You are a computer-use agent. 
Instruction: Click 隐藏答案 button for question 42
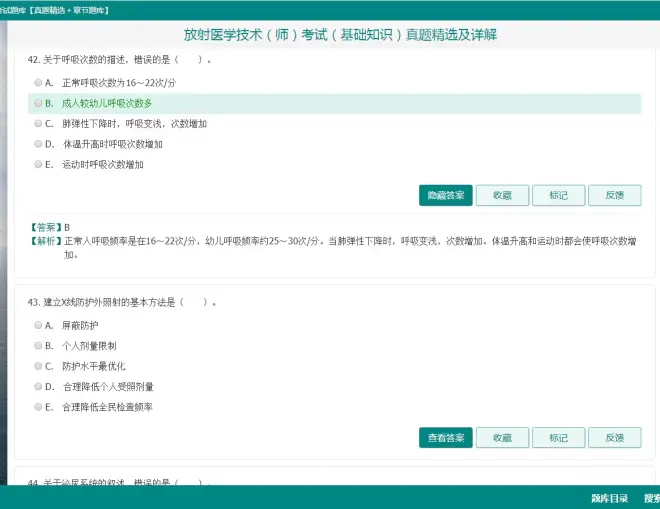coord(445,195)
